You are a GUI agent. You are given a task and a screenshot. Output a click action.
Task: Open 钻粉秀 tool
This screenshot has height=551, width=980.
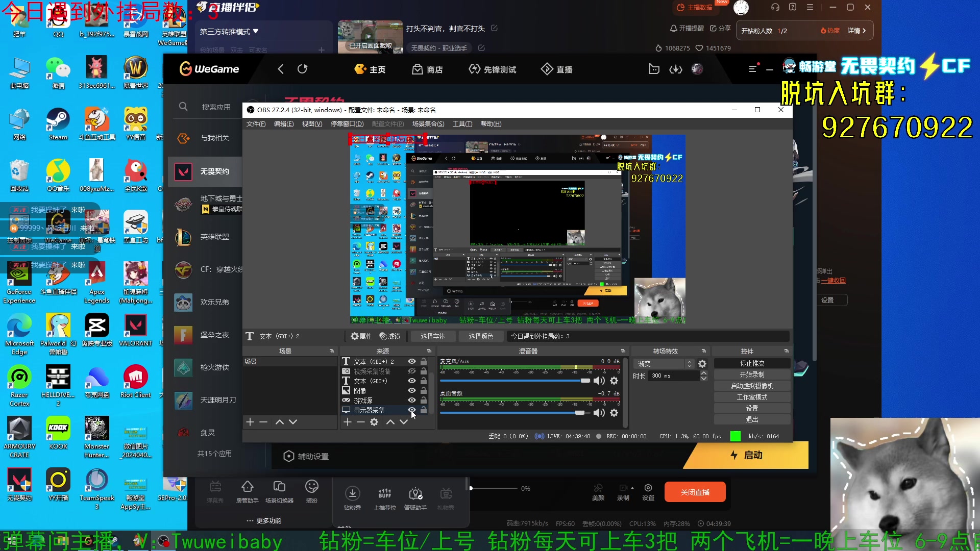tap(352, 498)
